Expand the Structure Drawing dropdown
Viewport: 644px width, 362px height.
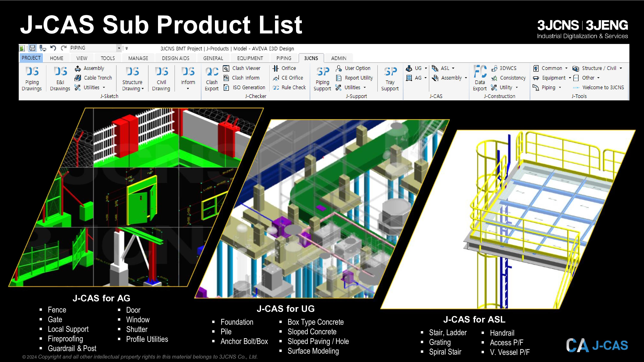click(143, 89)
